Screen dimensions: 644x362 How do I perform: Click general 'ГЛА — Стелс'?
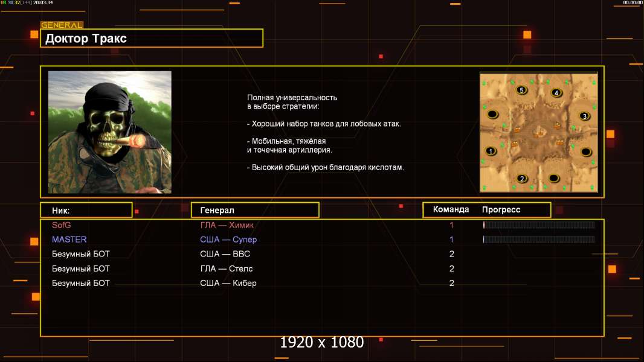click(x=227, y=268)
